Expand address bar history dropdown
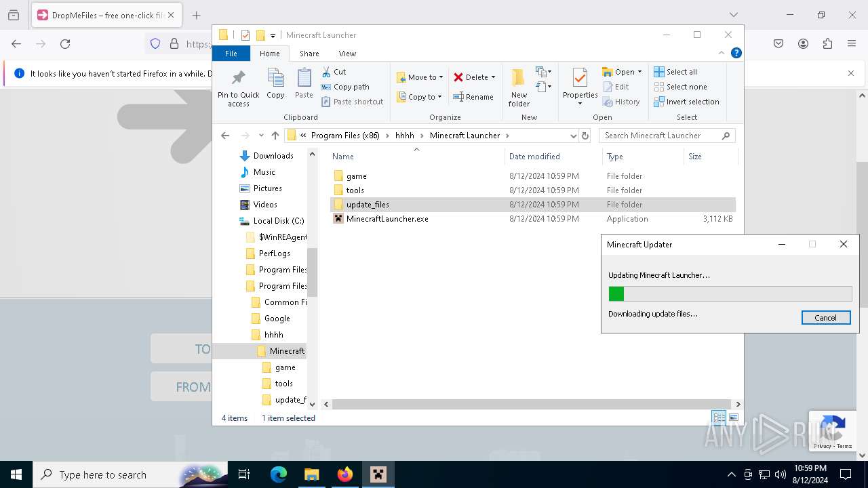The image size is (868, 488). [x=574, y=136]
